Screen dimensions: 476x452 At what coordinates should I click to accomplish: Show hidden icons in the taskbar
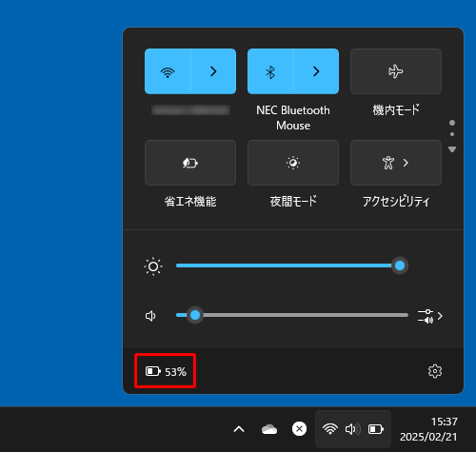239,429
